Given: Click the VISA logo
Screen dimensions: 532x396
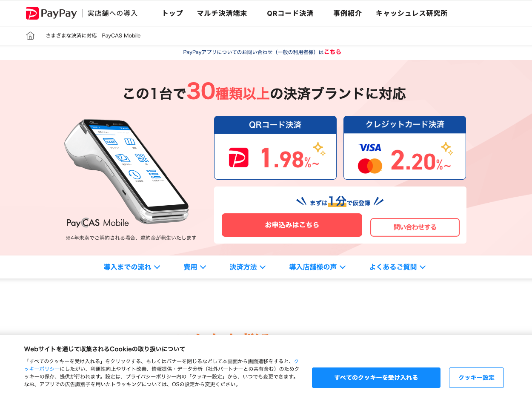Looking at the screenshot, I should (370, 148).
